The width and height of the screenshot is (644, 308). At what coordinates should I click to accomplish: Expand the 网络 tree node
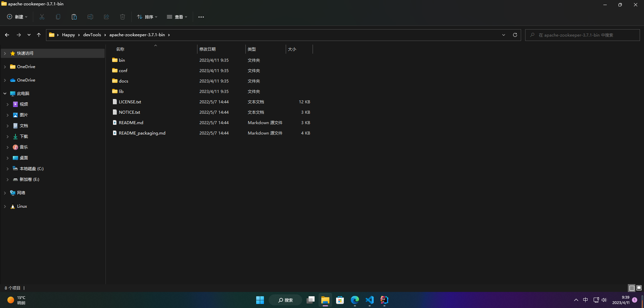click(x=5, y=193)
